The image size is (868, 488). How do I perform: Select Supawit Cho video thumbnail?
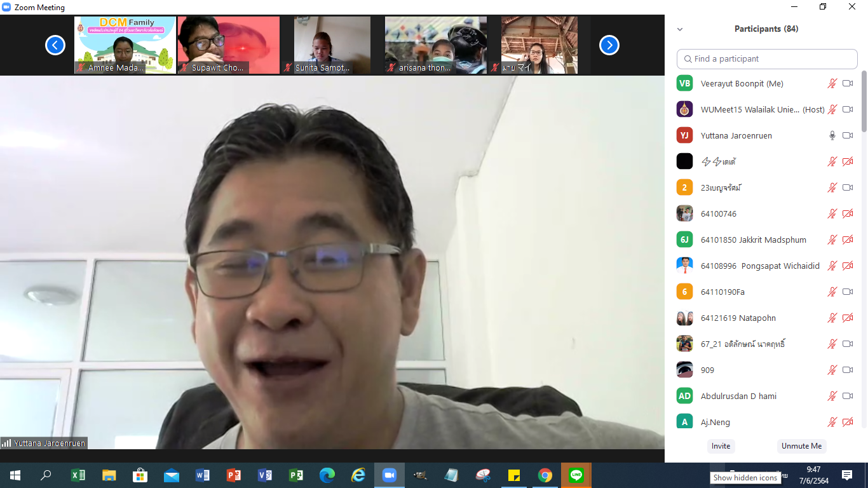click(x=229, y=45)
